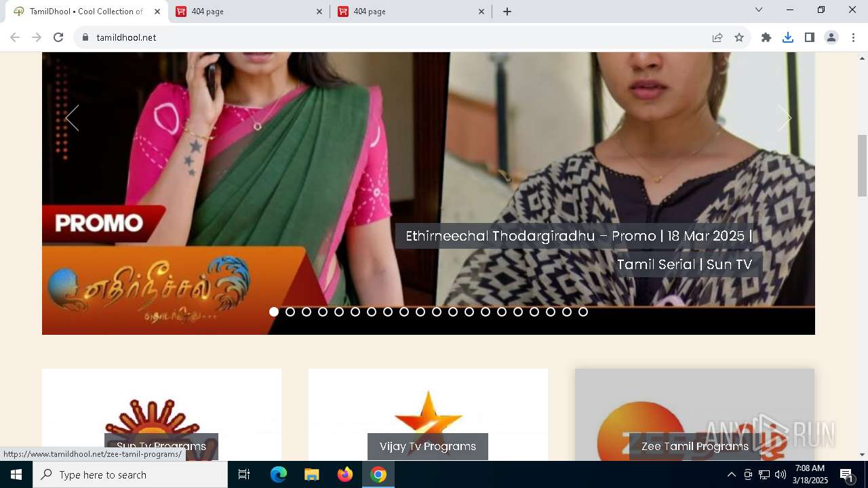Select second carousel dot

click(290, 312)
